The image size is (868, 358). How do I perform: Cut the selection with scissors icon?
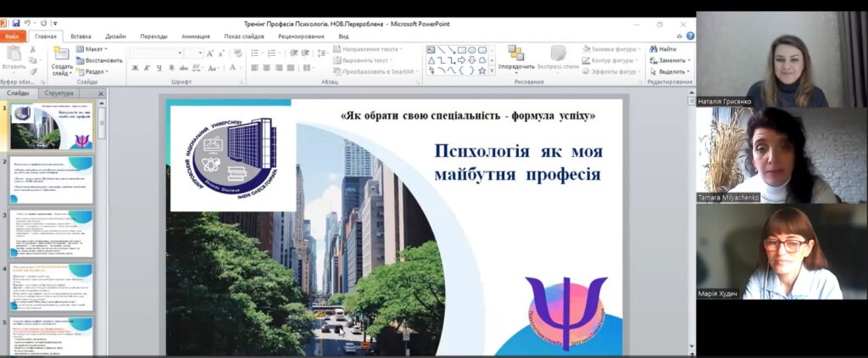33,50
